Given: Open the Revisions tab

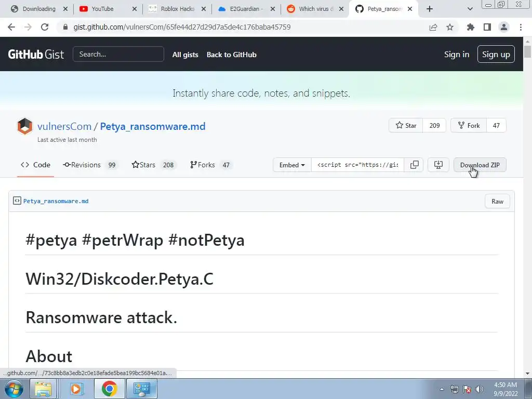Looking at the screenshot, I should click(x=90, y=165).
